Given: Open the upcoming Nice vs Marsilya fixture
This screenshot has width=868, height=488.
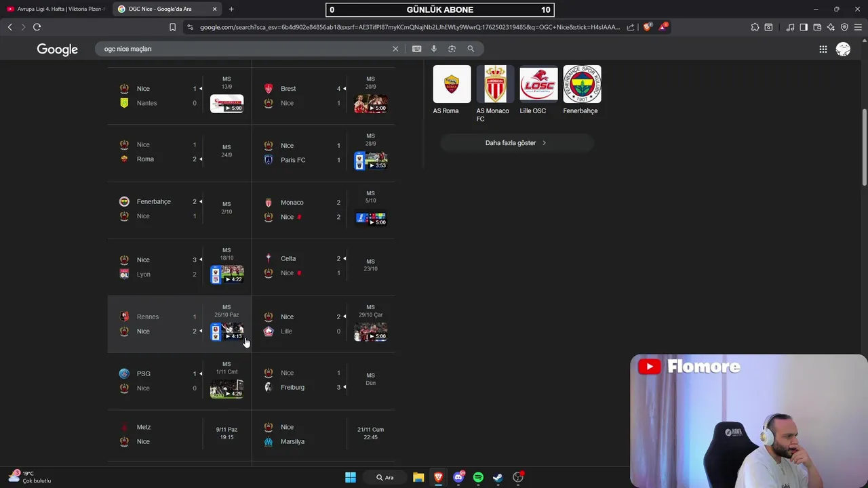Looking at the screenshot, I should [x=323, y=434].
